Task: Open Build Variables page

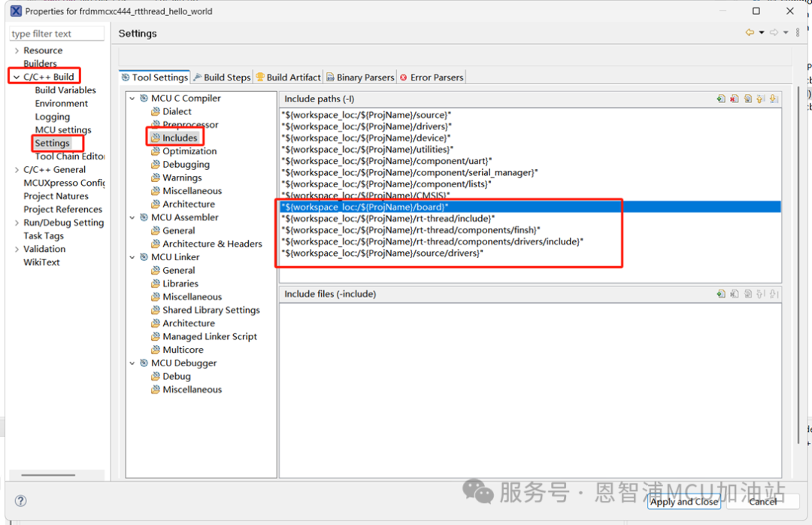Action: [x=65, y=90]
